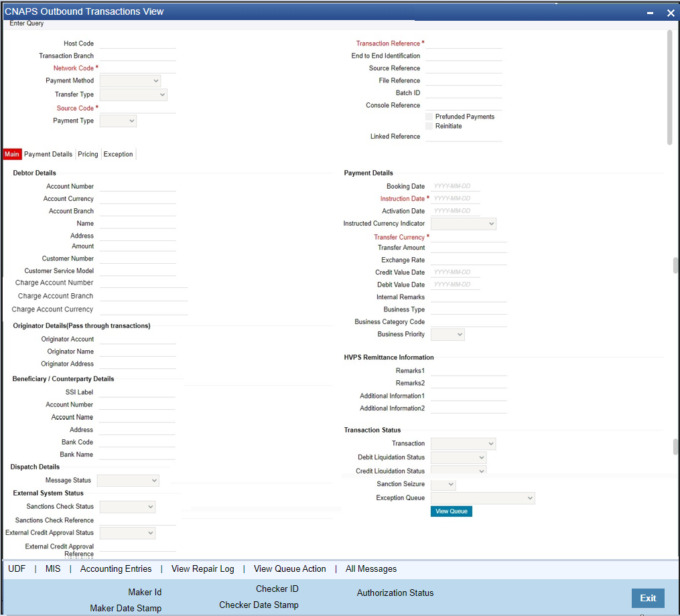The image size is (680, 616).
Task: Click the Source Reference field
Action: [x=464, y=68]
